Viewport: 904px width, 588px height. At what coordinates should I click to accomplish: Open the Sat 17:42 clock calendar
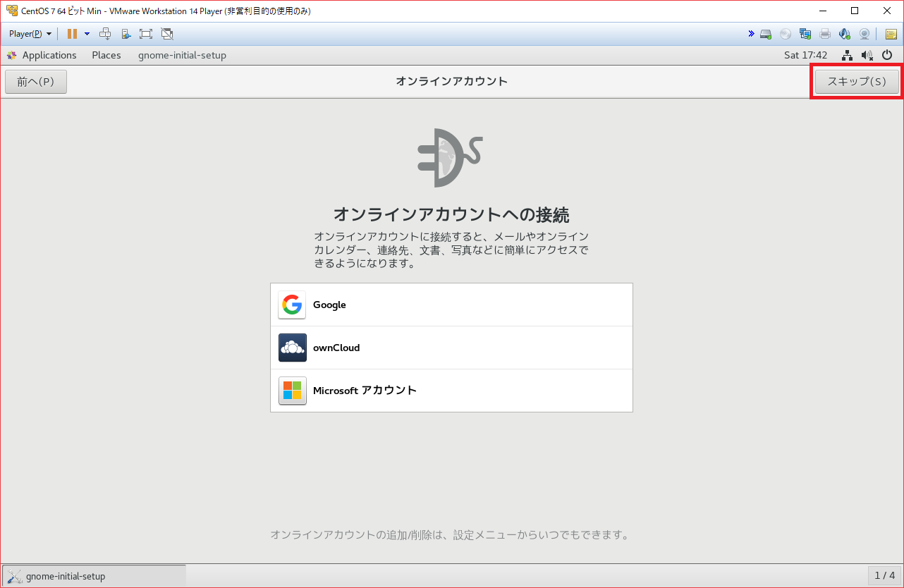coord(805,55)
